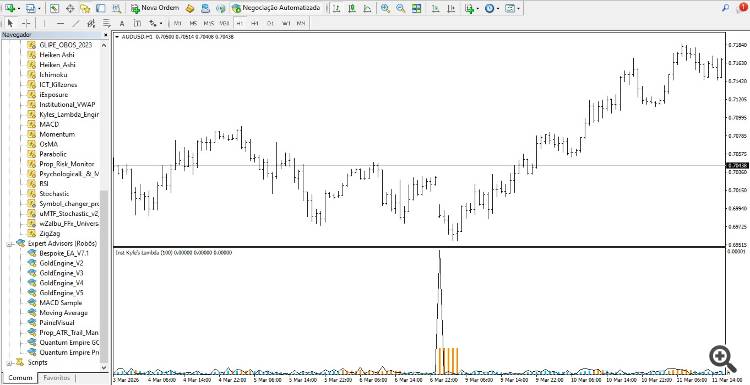Select the ZigZag indicator

[50, 233]
